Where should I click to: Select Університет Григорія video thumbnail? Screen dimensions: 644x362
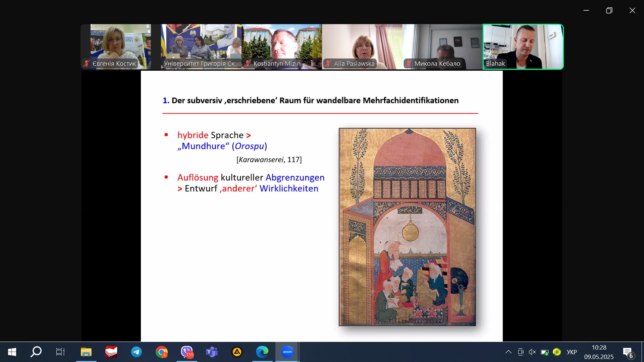pos(201,47)
